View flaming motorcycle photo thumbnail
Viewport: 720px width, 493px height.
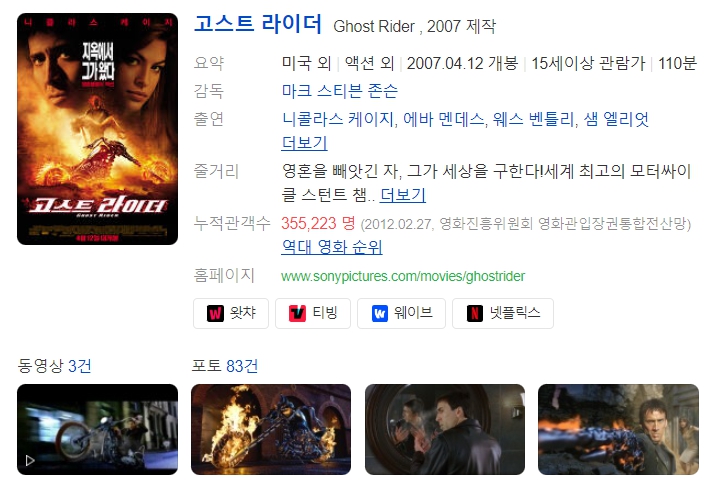pyautogui.click(x=271, y=429)
